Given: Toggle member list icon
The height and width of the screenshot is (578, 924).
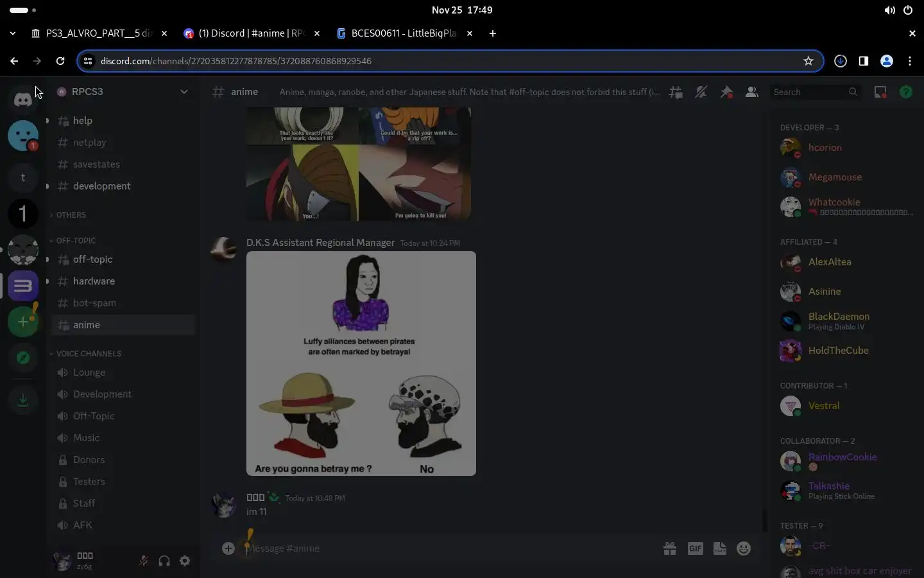Looking at the screenshot, I should 751,92.
